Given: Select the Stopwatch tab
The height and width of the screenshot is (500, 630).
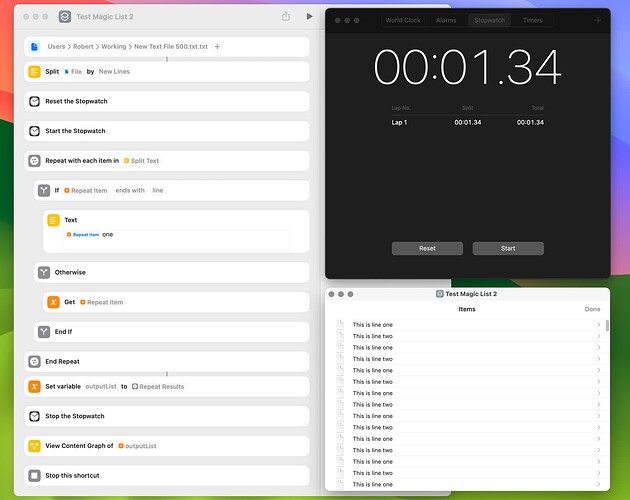Looking at the screenshot, I should click(489, 20).
